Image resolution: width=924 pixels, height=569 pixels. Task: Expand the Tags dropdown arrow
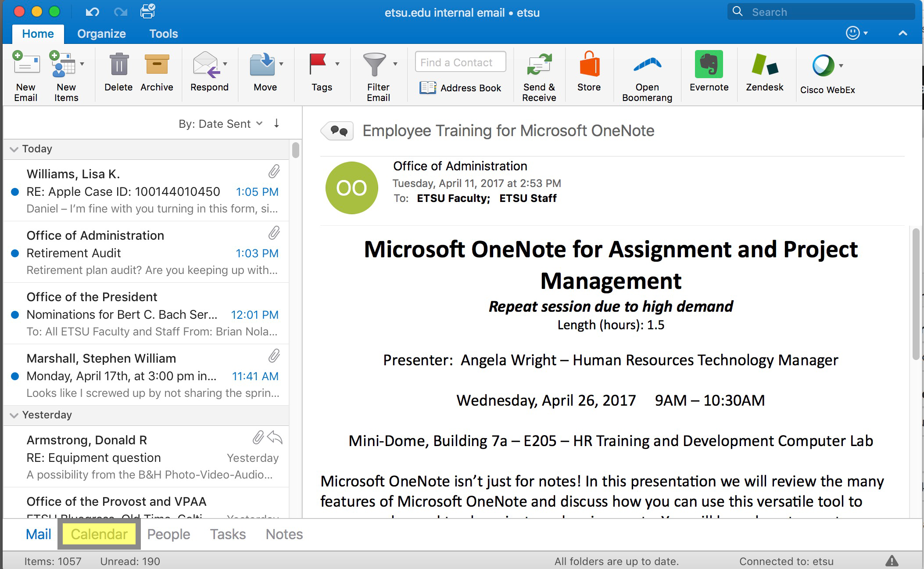click(x=337, y=64)
